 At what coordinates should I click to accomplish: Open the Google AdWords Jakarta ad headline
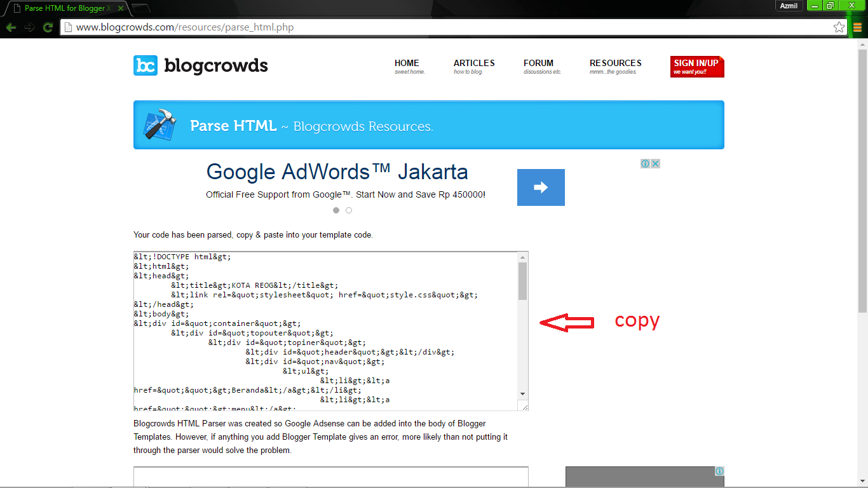pyautogui.click(x=337, y=172)
